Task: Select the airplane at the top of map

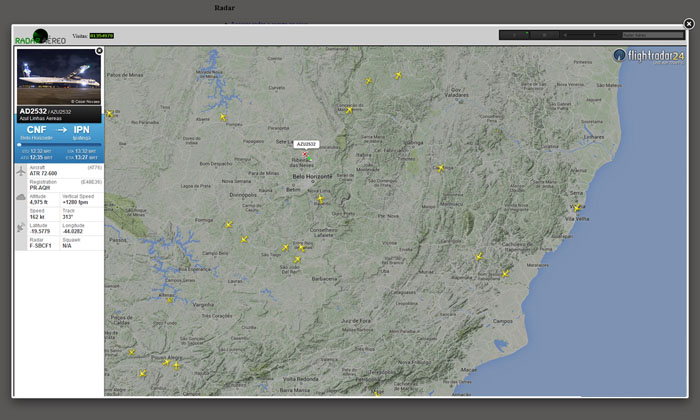Action: [398, 75]
